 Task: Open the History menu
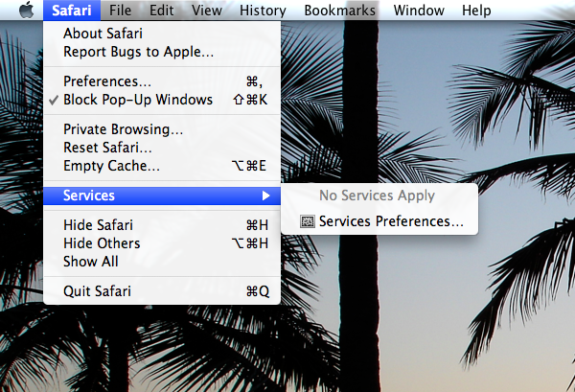pyautogui.click(x=263, y=10)
